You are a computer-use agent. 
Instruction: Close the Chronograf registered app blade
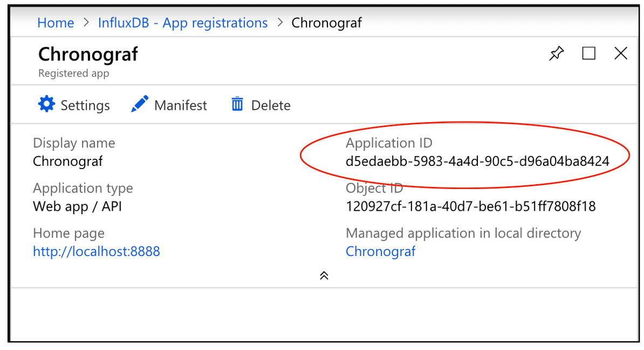(x=621, y=53)
